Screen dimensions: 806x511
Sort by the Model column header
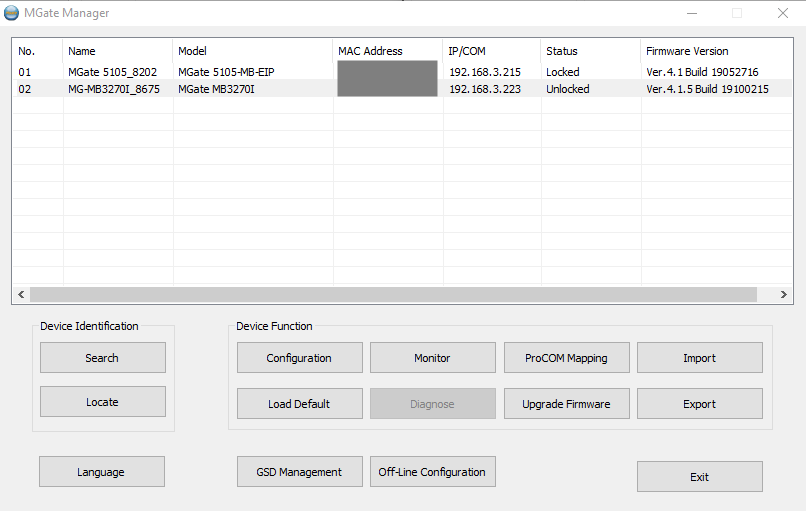coord(253,51)
